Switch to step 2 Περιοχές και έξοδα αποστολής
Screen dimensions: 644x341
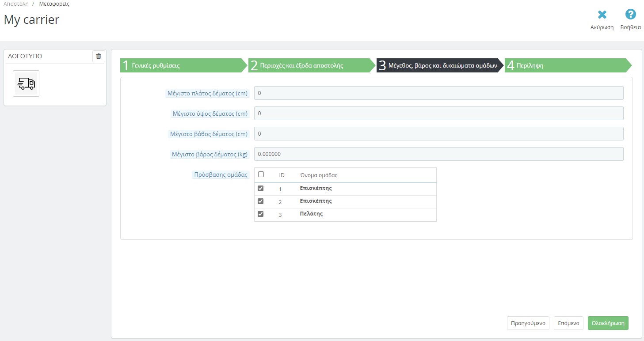[309, 65]
